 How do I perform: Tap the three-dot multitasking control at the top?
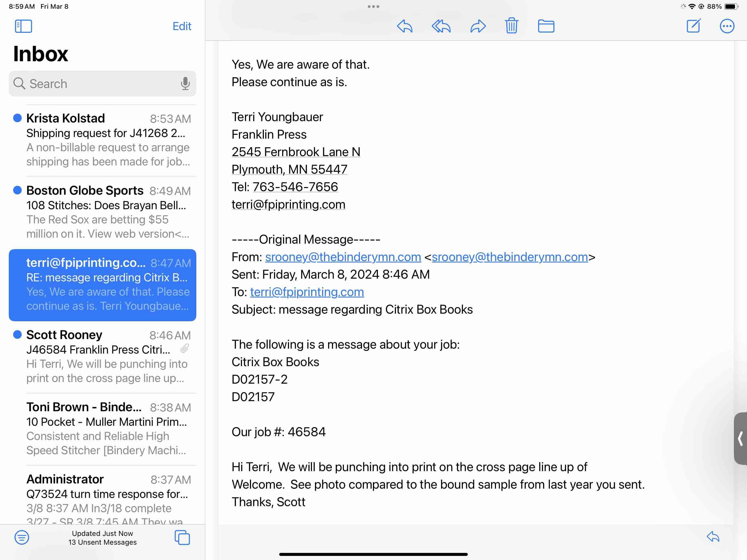373,6
